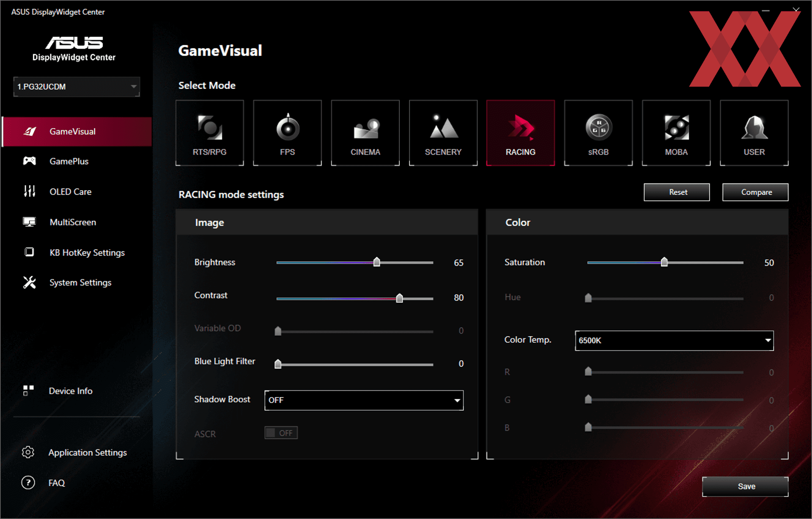The image size is (812, 519).
Task: Click the GamePlus controller icon
Action: tap(29, 161)
